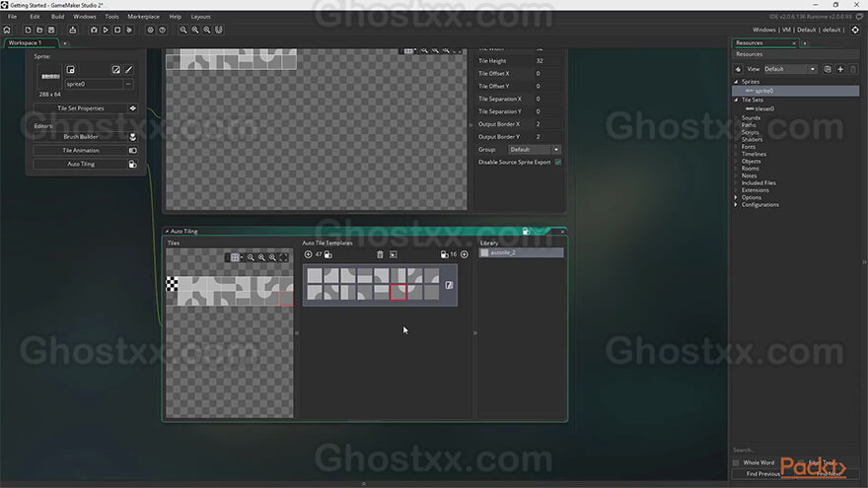Open the Layouts menu
This screenshot has height=488, width=868.
tap(200, 17)
